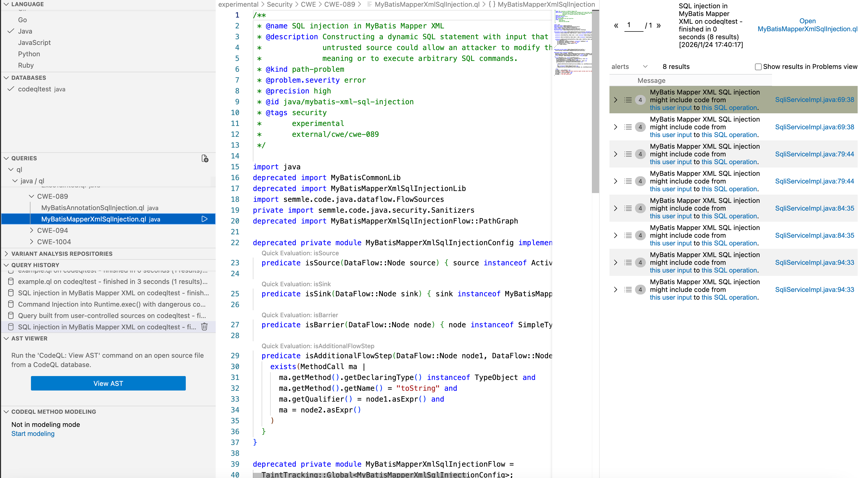Show path list for first alert result
Screen dimensions: 868x478
(x=628, y=100)
